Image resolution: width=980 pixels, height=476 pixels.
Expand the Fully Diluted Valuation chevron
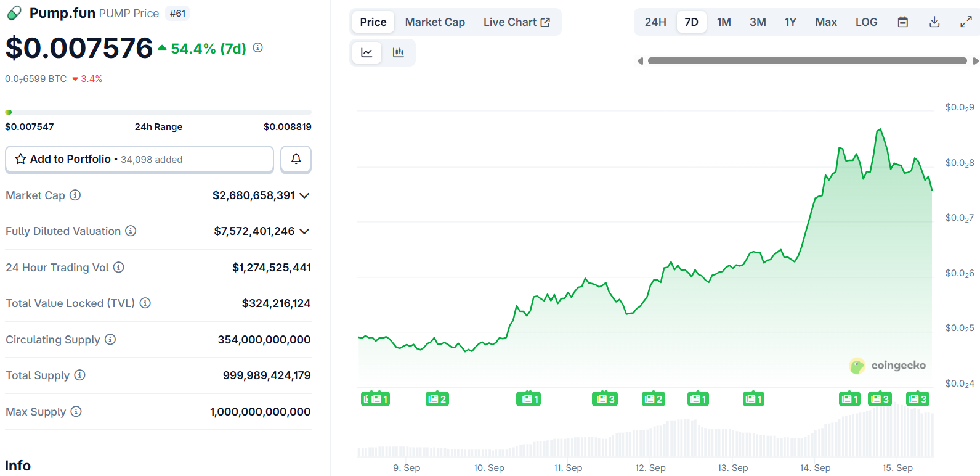click(x=304, y=231)
